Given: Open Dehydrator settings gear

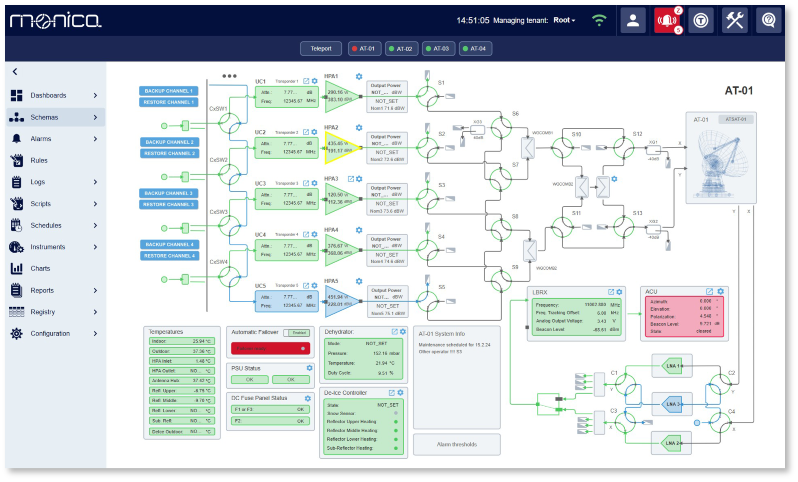Looking at the screenshot, I should (403, 331).
